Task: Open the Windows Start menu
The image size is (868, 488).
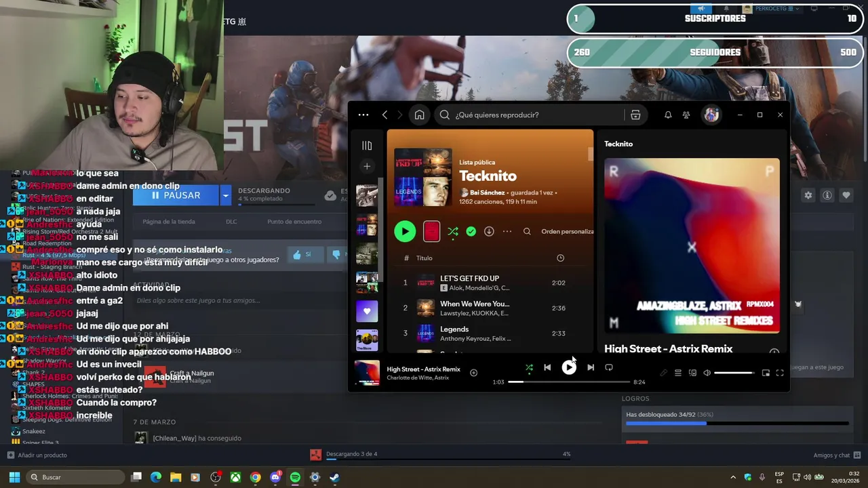Action: [14, 477]
